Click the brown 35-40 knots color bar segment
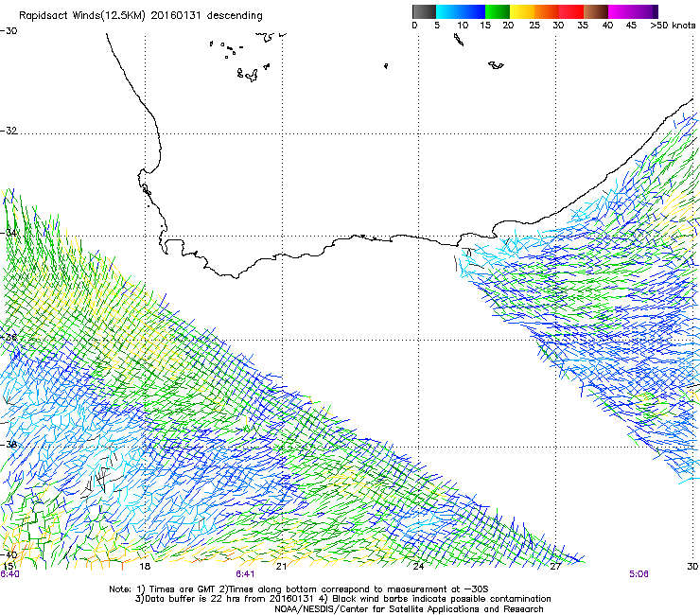Viewport: 700px width, 615px height. click(x=596, y=11)
